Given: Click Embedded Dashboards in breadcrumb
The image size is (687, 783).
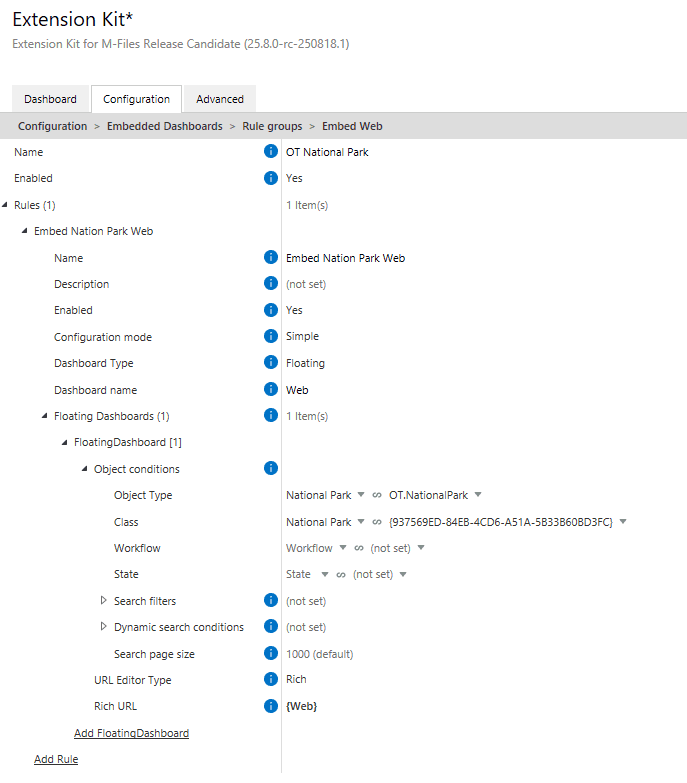Looking at the screenshot, I should click(x=165, y=126).
